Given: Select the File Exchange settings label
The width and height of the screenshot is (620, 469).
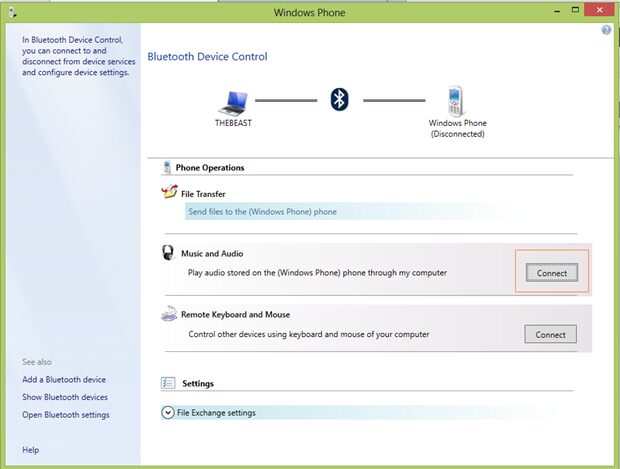Looking at the screenshot, I should click(x=216, y=412).
